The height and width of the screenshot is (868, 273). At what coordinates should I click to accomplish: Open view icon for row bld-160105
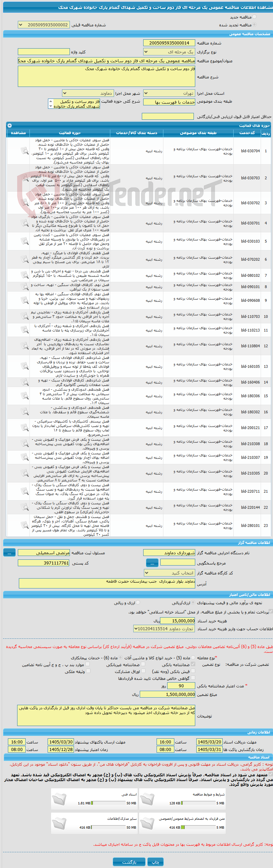point(25,366)
